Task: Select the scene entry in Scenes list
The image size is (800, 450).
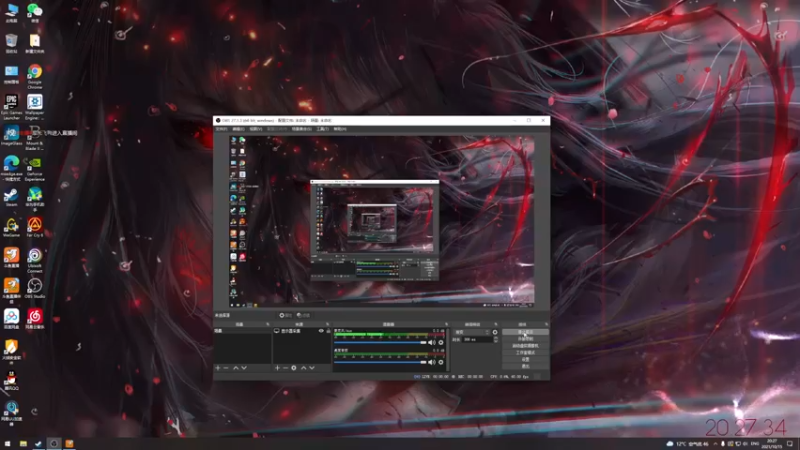Action: click(x=242, y=331)
